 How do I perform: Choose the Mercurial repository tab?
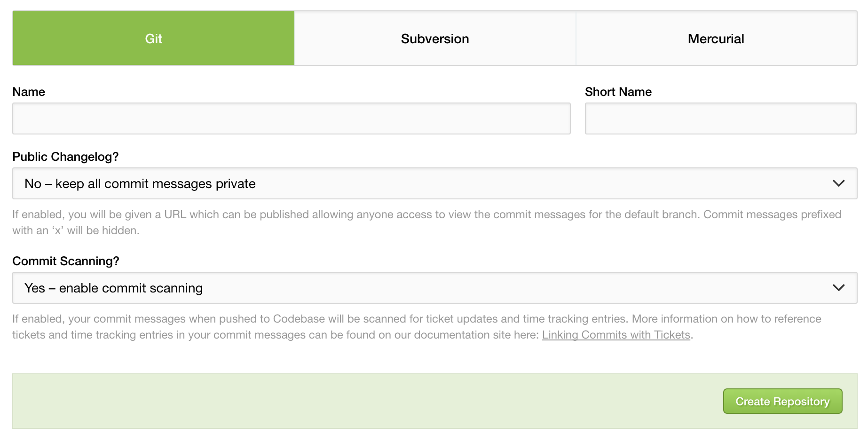click(716, 39)
